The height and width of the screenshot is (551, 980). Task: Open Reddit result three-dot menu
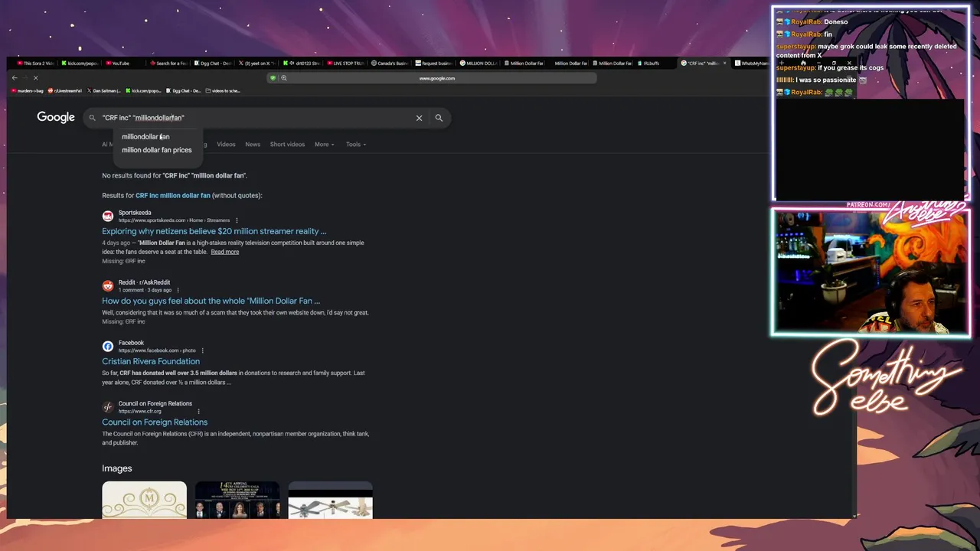(x=178, y=290)
